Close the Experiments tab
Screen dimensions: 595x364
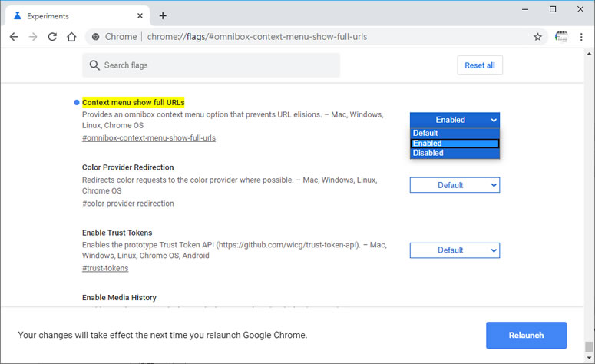(140, 16)
